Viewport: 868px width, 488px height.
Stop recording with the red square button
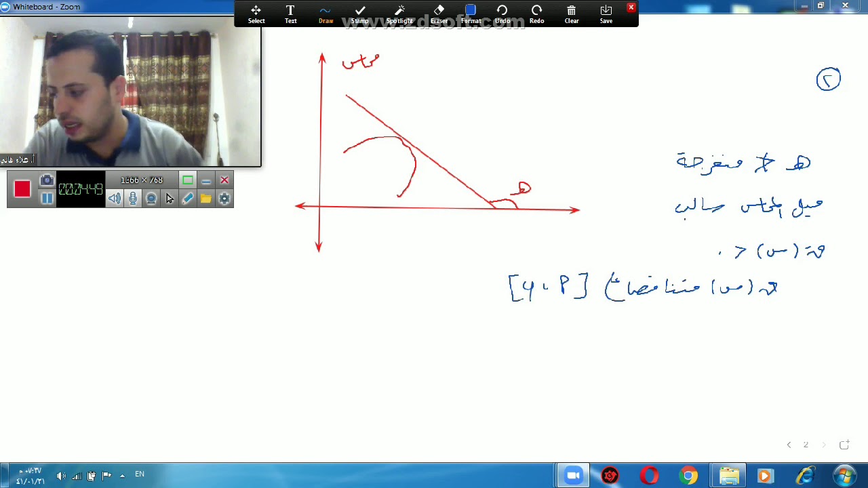(22, 189)
